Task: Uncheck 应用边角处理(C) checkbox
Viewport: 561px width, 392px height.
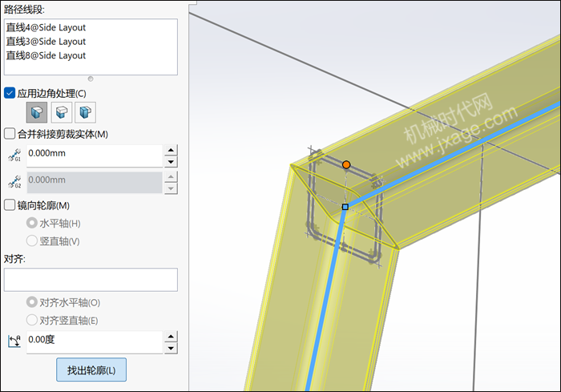Action: click(x=10, y=93)
